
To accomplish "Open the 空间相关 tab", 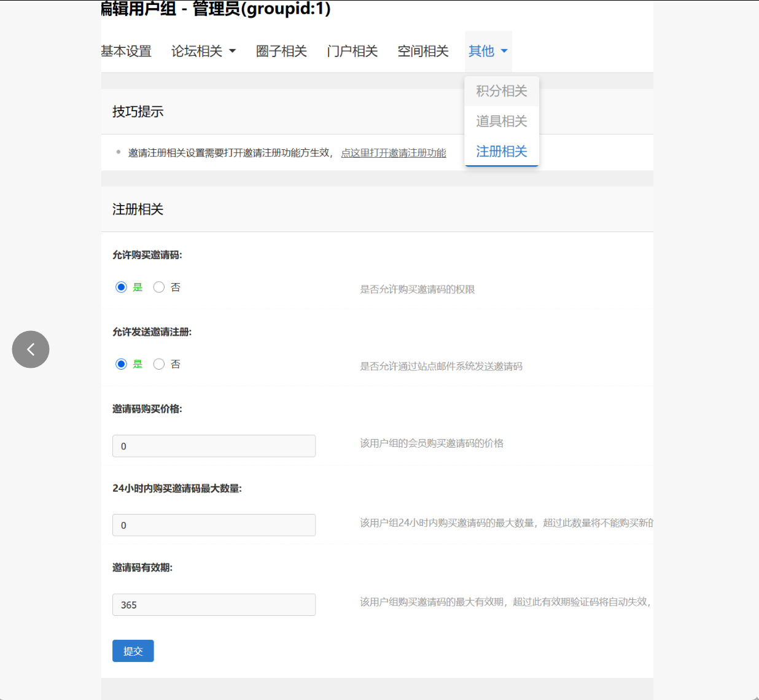I will click(422, 52).
